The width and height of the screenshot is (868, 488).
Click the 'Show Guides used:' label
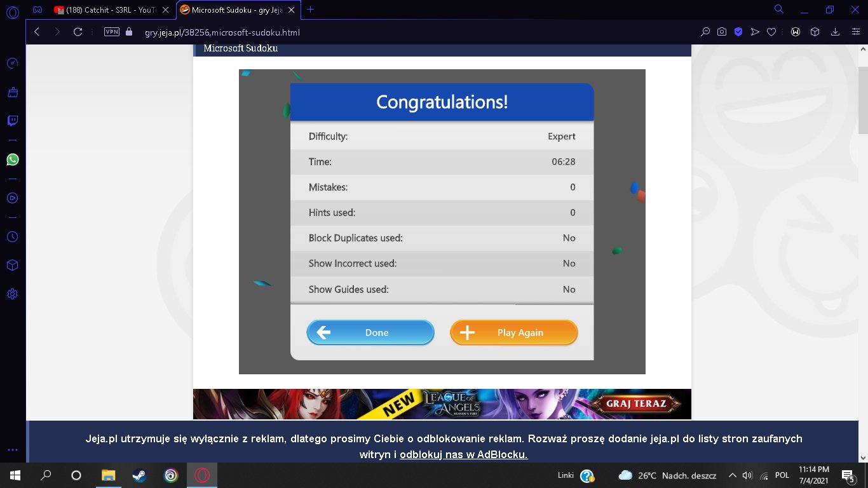tap(349, 289)
